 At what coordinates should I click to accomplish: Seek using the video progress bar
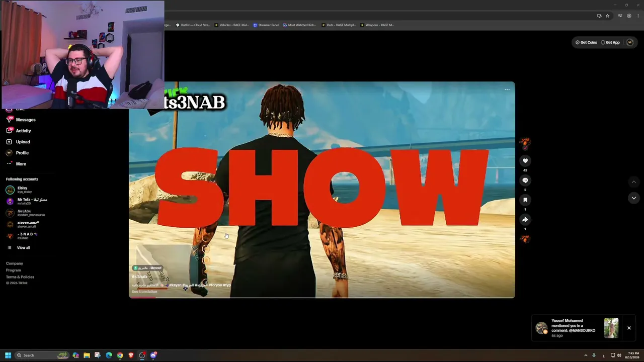[x=322, y=297]
